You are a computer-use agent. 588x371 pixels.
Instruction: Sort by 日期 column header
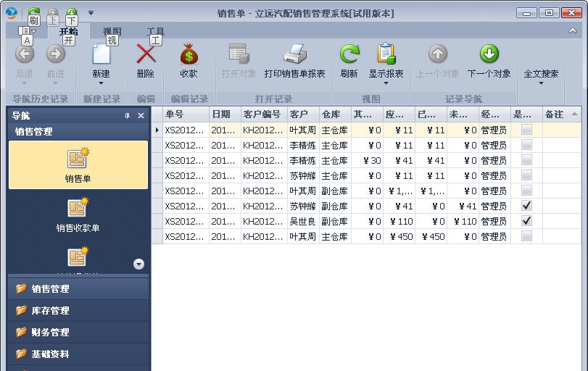click(x=225, y=114)
